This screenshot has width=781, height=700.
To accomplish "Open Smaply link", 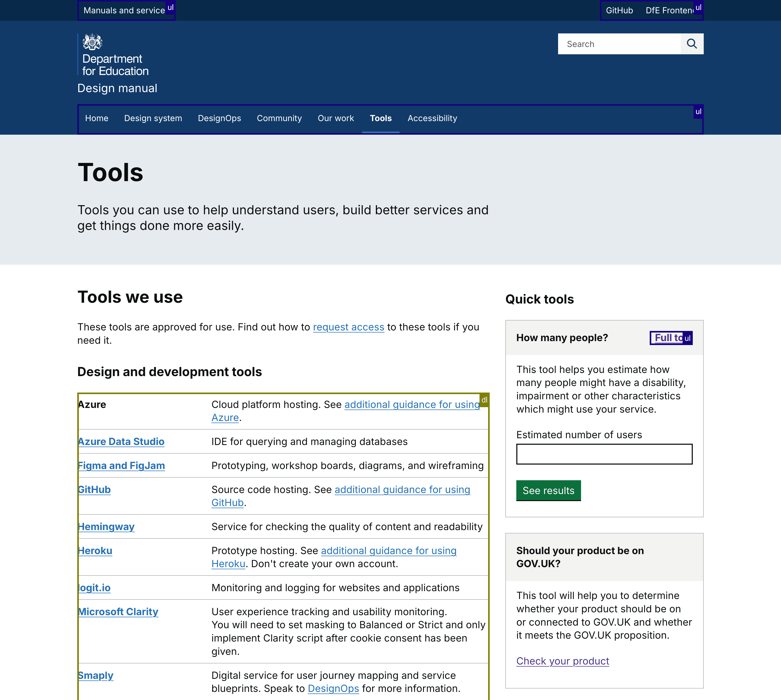I will 96,675.
